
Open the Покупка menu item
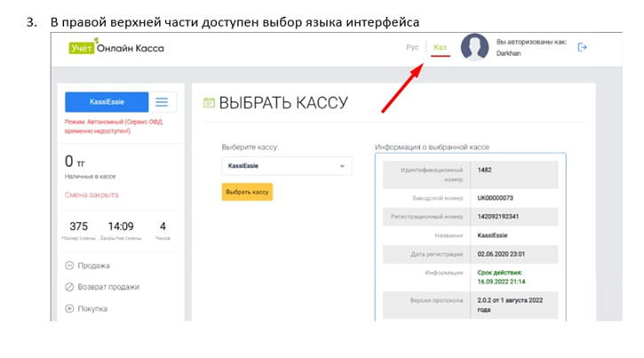tap(93, 309)
